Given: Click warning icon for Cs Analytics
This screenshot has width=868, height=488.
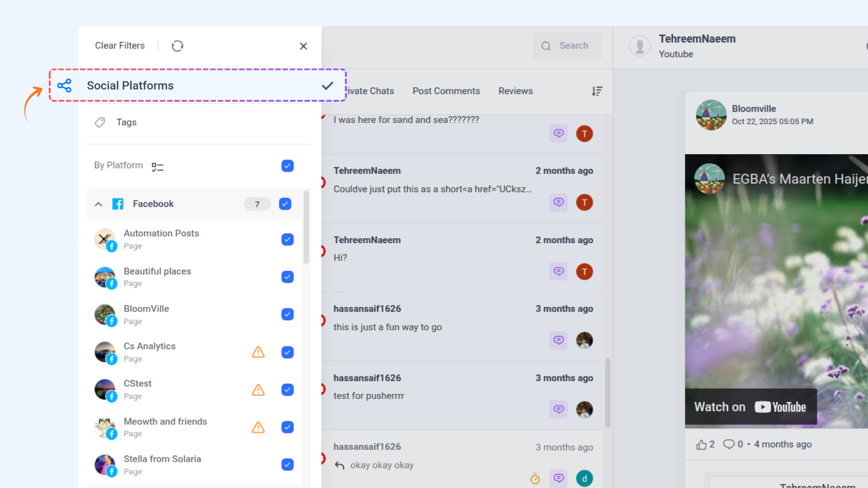Looking at the screenshot, I should [258, 352].
